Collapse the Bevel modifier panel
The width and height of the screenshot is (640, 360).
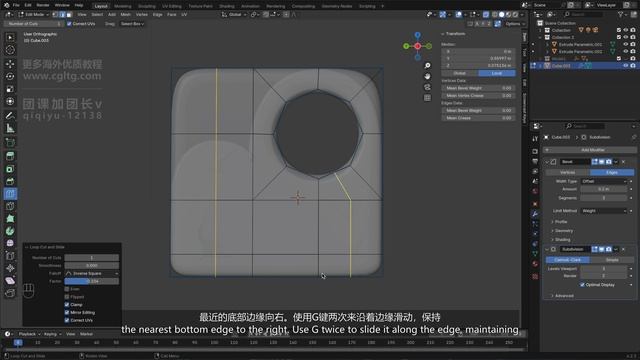pos(547,162)
